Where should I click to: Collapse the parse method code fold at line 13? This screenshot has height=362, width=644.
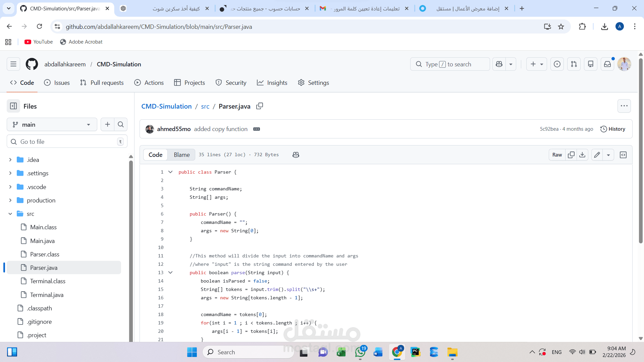[x=170, y=273]
